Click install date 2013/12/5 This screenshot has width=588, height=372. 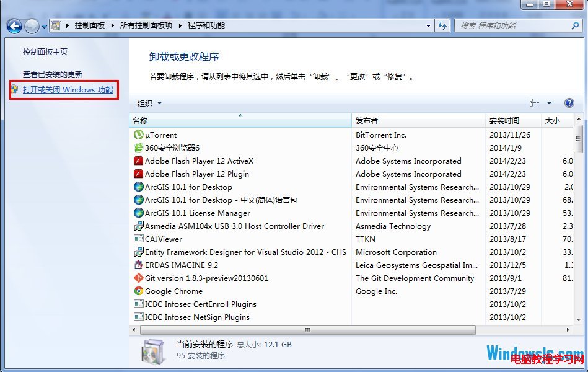(507, 265)
